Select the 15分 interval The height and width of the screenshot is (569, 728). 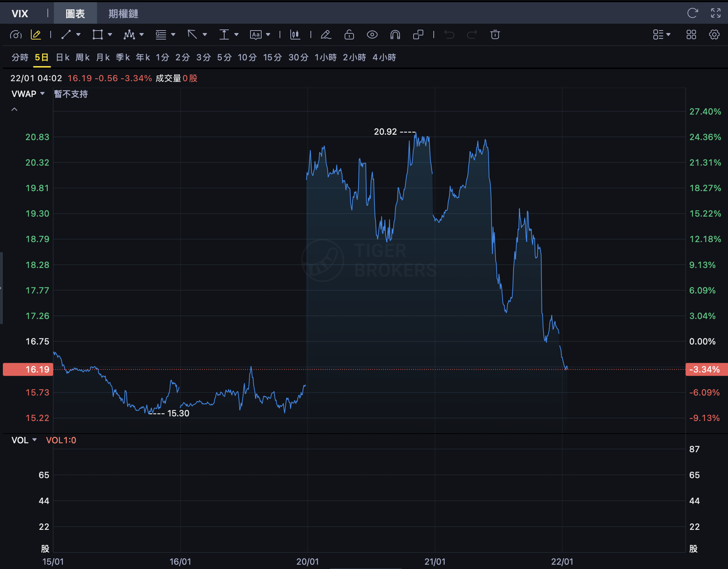tap(272, 57)
